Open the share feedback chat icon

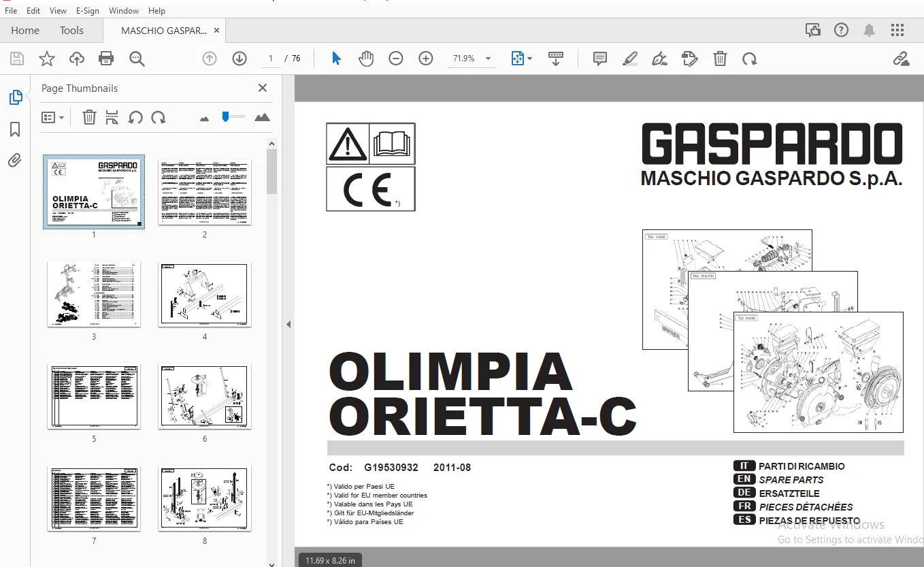(813, 30)
